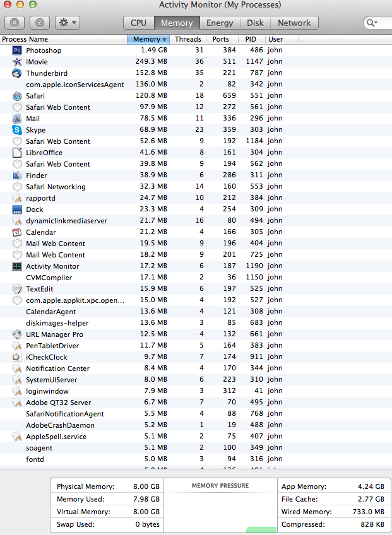Select the LibreOffice document icon
The image size is (392, 535).
17,153
